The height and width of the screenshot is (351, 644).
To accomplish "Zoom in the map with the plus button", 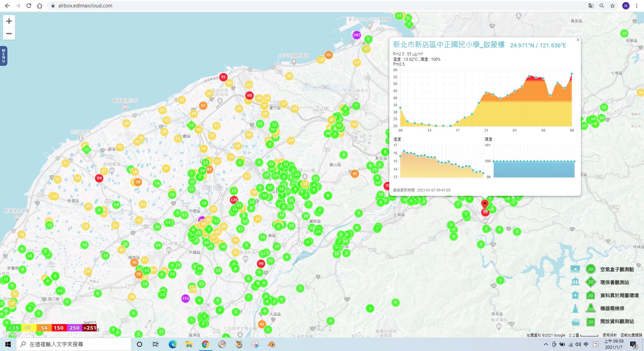I will (x=9, y=21).
